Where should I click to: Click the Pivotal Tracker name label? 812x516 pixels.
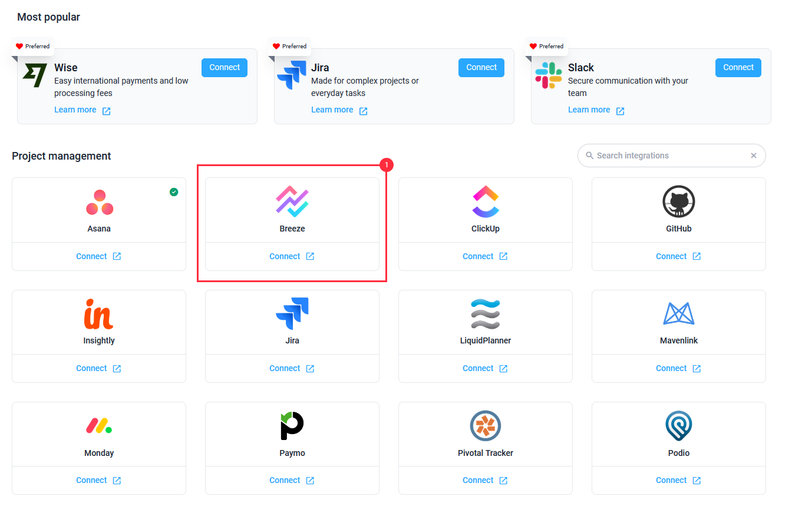point(486,453)
